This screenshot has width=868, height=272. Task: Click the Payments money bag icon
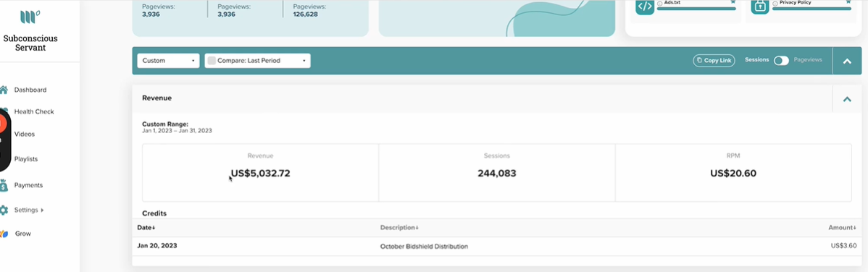(x=4, y=185)
